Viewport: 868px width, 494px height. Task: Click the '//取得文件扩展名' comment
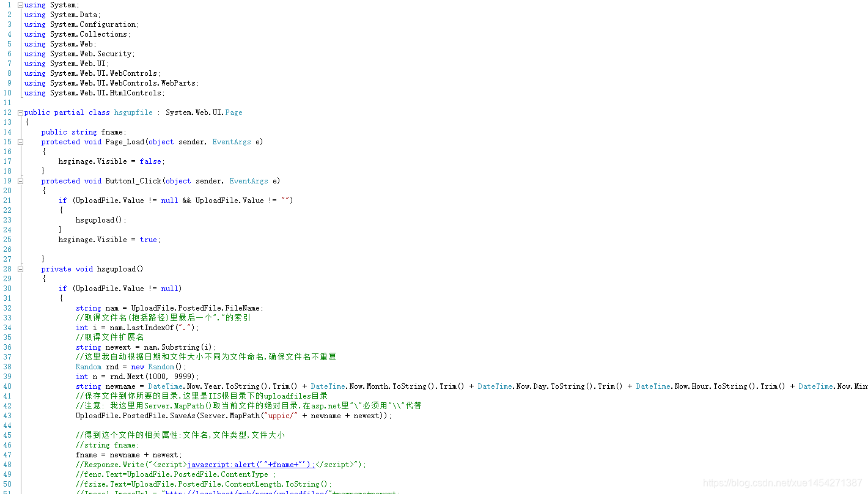click(110, 337)
